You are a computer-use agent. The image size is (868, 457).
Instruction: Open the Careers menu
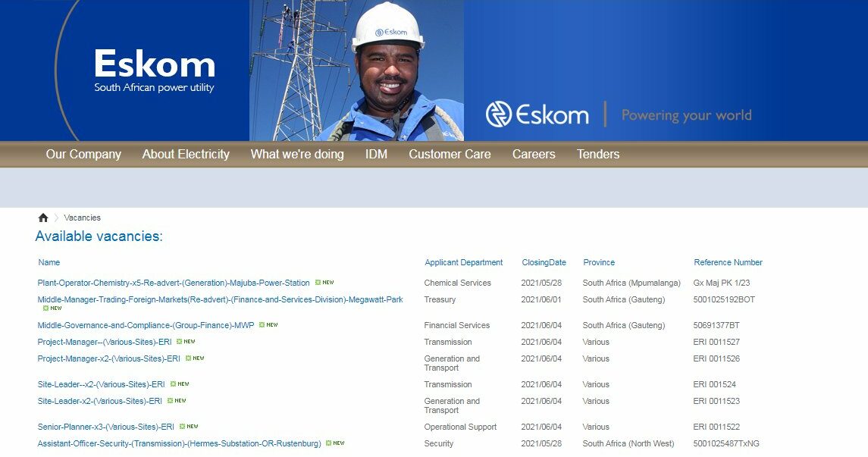[534, 154]
